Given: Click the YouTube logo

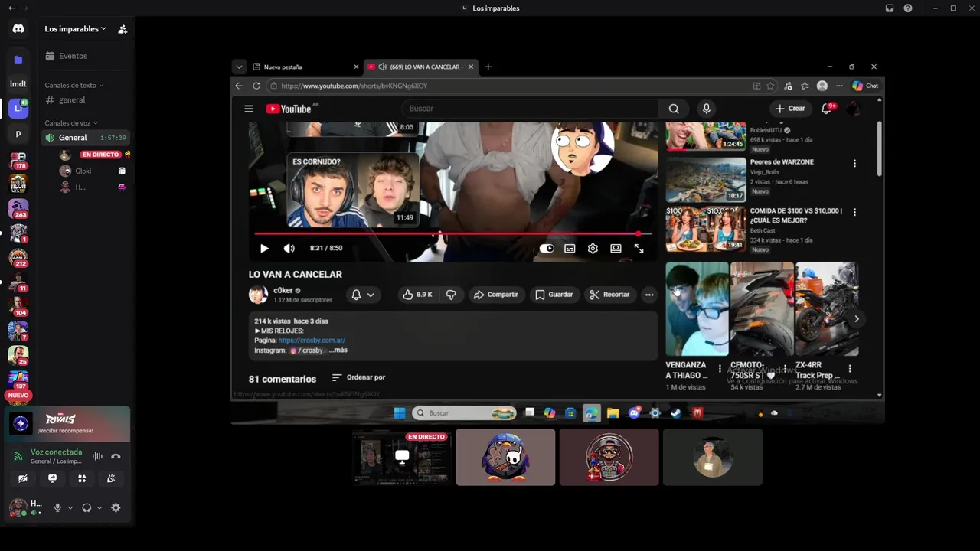Looking at the screenshot, I should point(289,109).
